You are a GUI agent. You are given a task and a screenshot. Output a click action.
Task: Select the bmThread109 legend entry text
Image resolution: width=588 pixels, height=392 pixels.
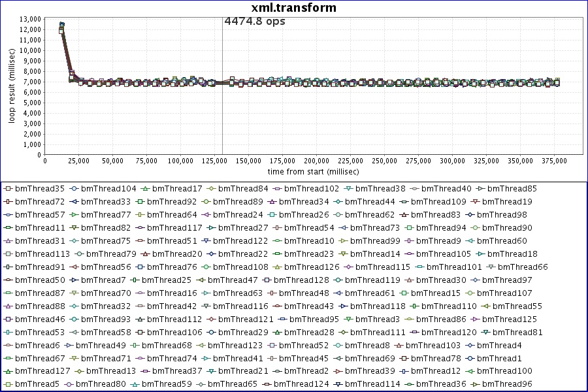click(x=439, y=202)
